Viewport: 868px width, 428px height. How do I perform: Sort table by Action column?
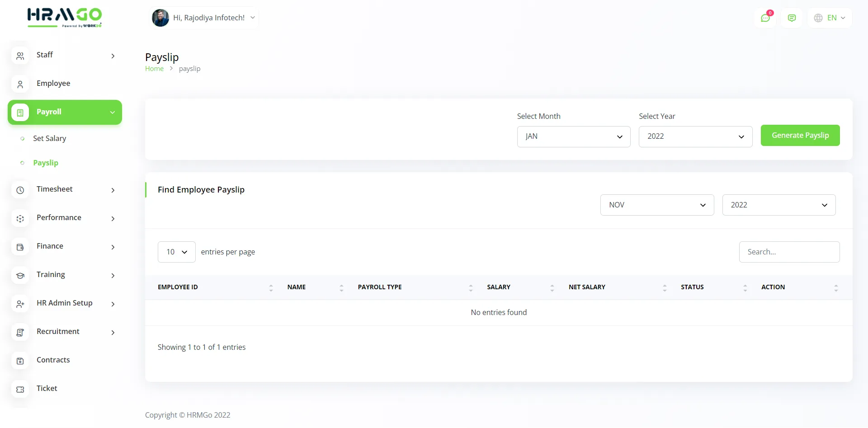pos(836,288)
